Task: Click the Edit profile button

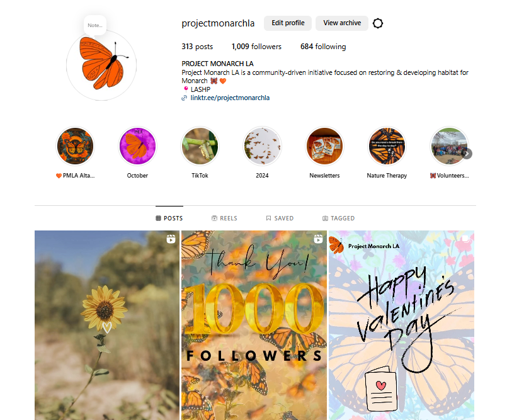Action: (x=288, y=23)
